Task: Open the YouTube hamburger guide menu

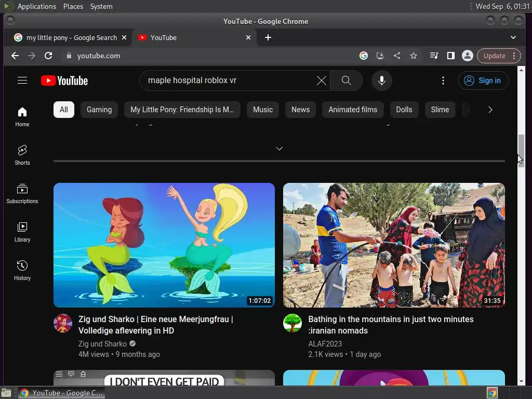Action: tap(22, 81)
